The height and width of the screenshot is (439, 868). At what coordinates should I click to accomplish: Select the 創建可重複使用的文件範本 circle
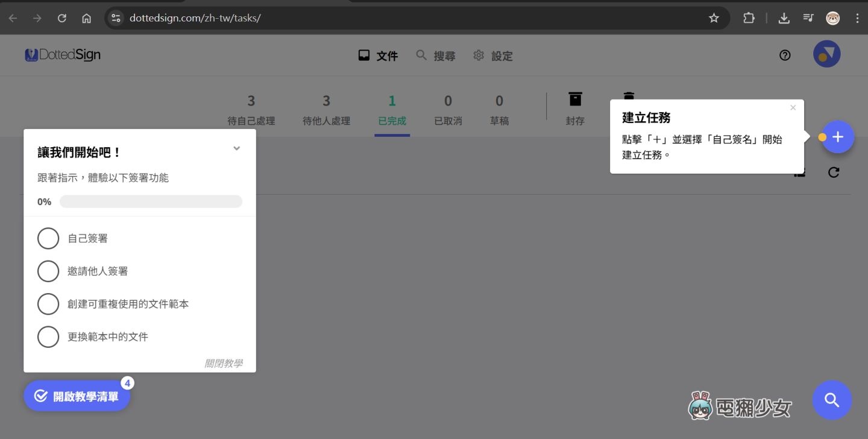[48, 304]
